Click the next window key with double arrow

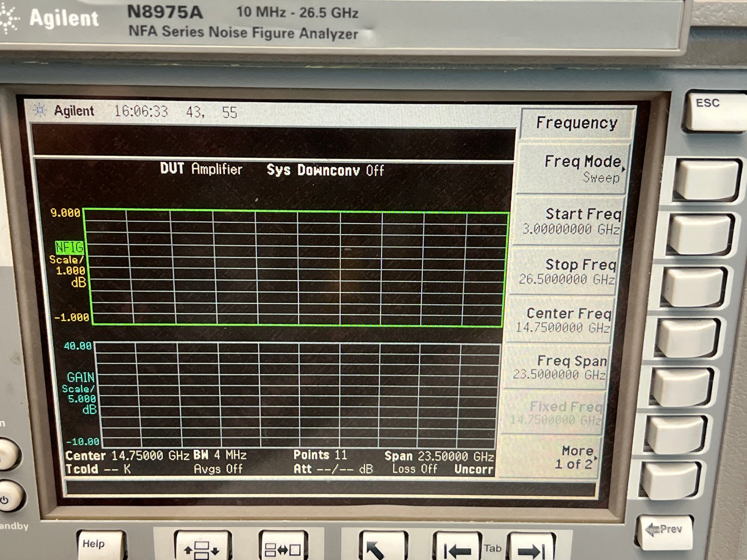pos(283,546)
